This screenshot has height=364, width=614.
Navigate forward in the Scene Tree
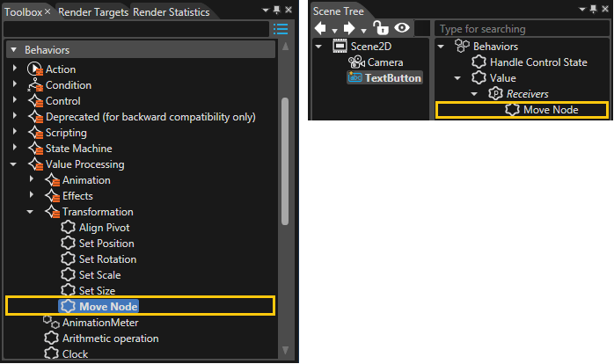pos(349,28)
